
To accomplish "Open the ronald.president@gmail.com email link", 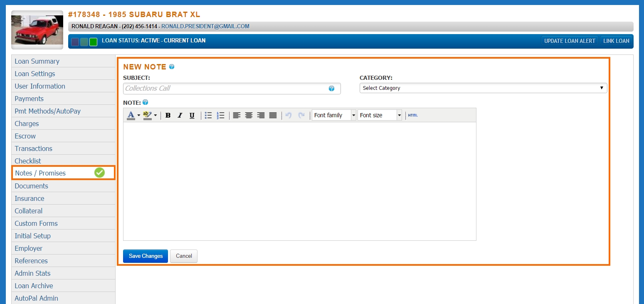I will tap(205, 26).
